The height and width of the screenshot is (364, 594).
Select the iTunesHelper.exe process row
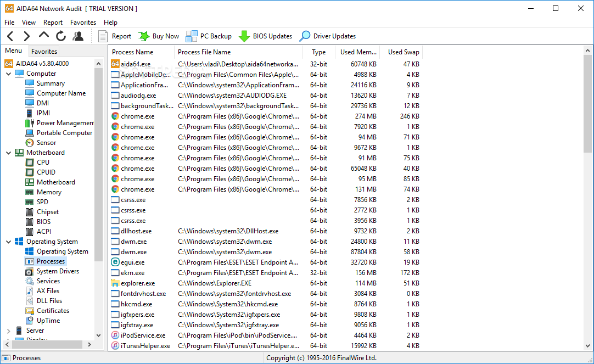(265, 345)
